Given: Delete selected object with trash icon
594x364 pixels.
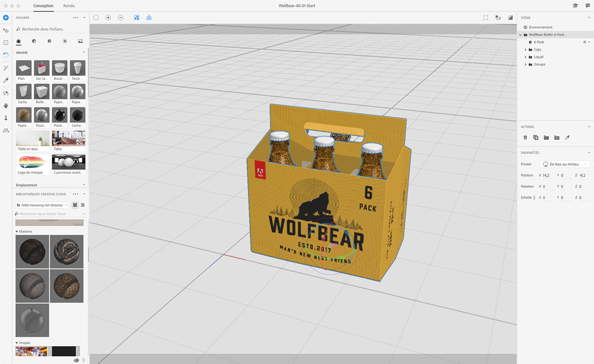Looking at the screenshot, I should (x=525, y=137).
